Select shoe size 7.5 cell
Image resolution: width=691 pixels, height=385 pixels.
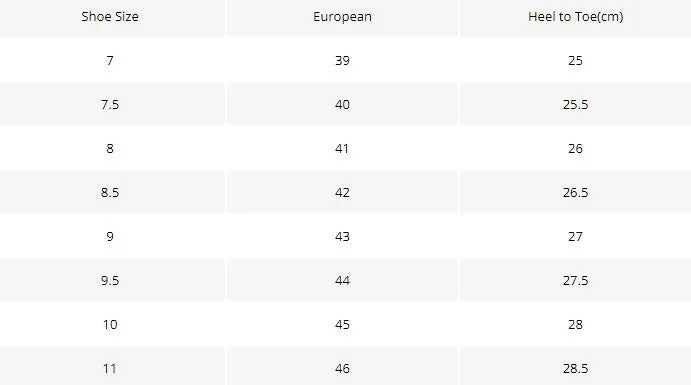pos(110,104)
